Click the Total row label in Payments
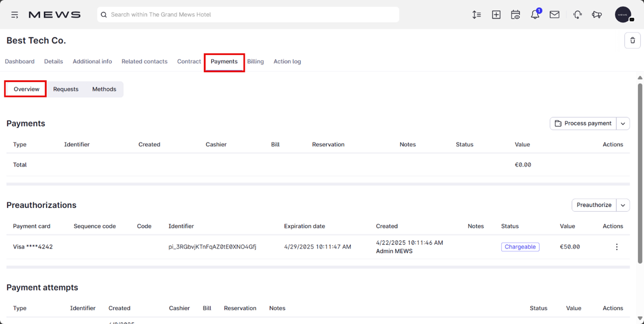This screenshot has height=324, width=644. tap(20, 165)
